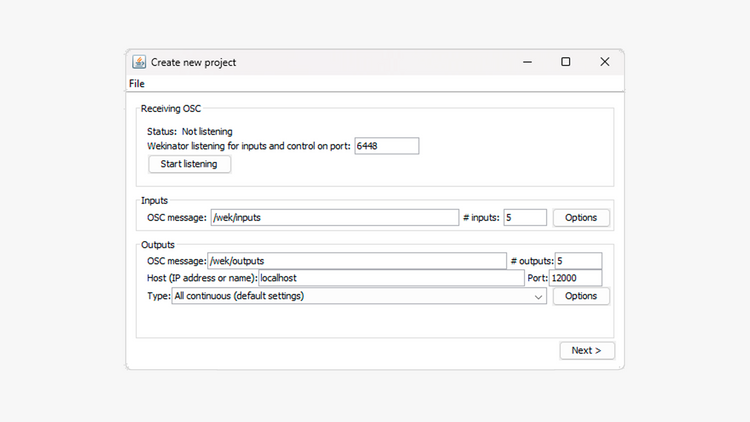Viewport: 750px width, 422px height.
Task: Edit the inputs OSC message field
Action: [x=334, y=217]
